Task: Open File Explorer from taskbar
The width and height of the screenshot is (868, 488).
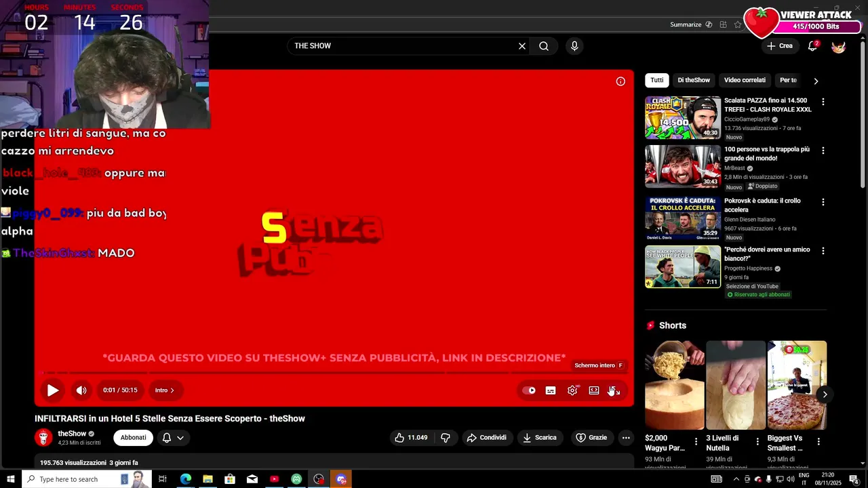Action: click(208, 479)
